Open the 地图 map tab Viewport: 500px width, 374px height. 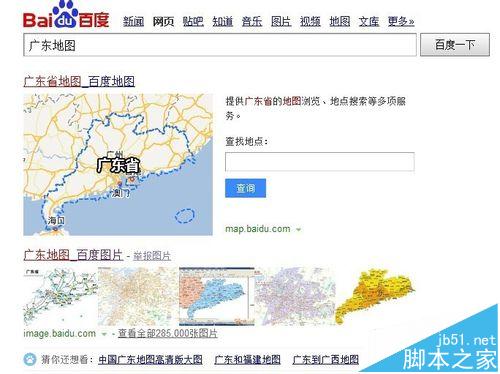pos(340,22)
